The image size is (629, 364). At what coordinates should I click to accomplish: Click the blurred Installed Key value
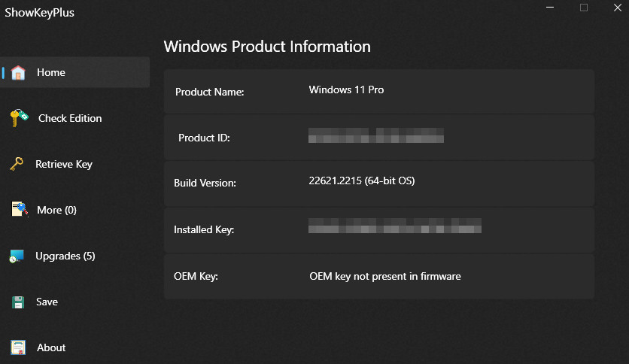(x=395, y=226)
